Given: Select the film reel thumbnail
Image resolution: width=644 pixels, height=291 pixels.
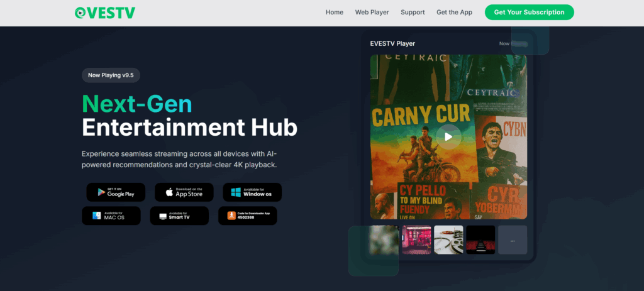Looking at the screenshot, I should coord(448,240).
